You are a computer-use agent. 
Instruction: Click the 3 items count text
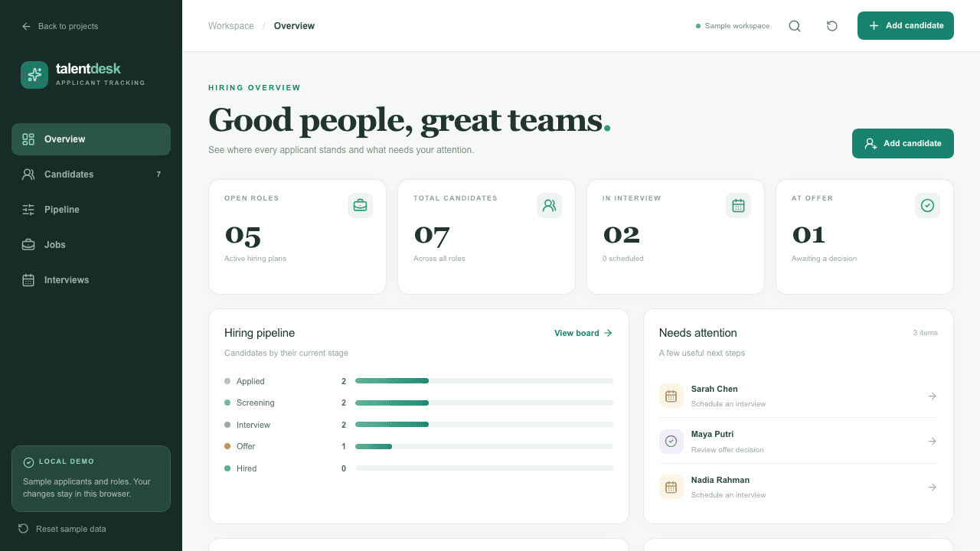click(926, 333)
